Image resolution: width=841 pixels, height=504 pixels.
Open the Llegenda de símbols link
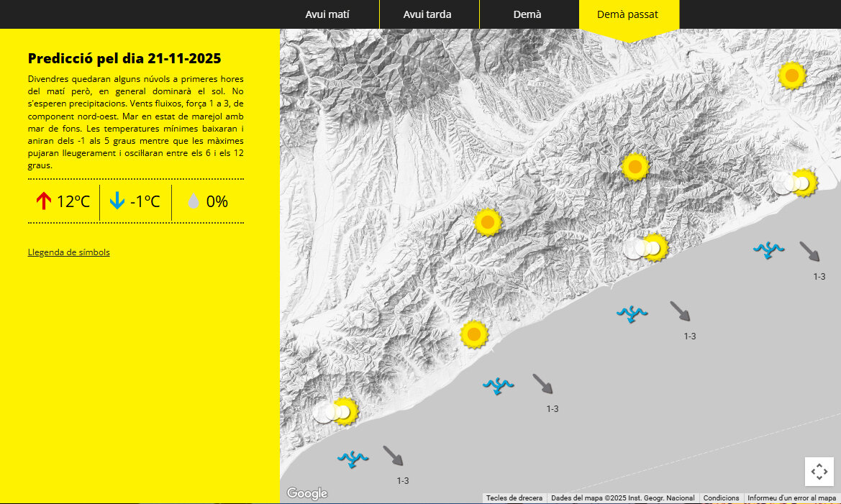click(x=69, y=252)
